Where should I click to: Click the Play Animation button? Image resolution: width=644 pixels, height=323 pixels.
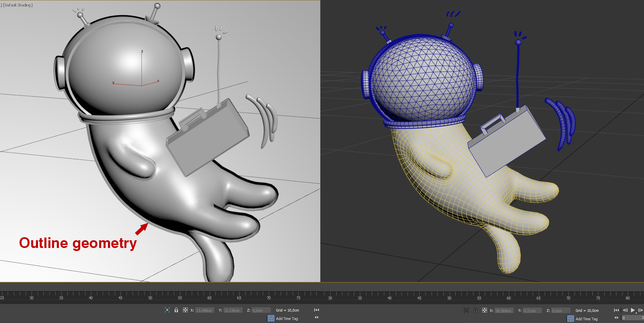click(x=633, y=310)
